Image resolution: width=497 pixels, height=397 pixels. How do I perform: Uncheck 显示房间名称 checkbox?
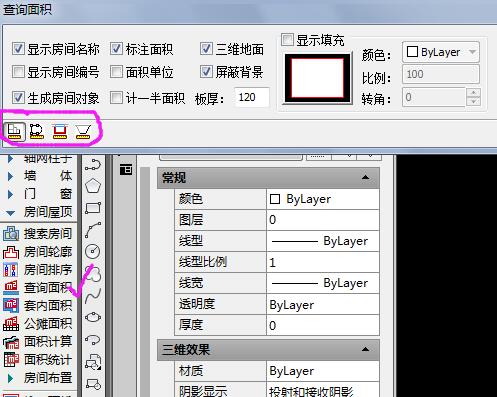pyautogui.click(x=18, y=49)
